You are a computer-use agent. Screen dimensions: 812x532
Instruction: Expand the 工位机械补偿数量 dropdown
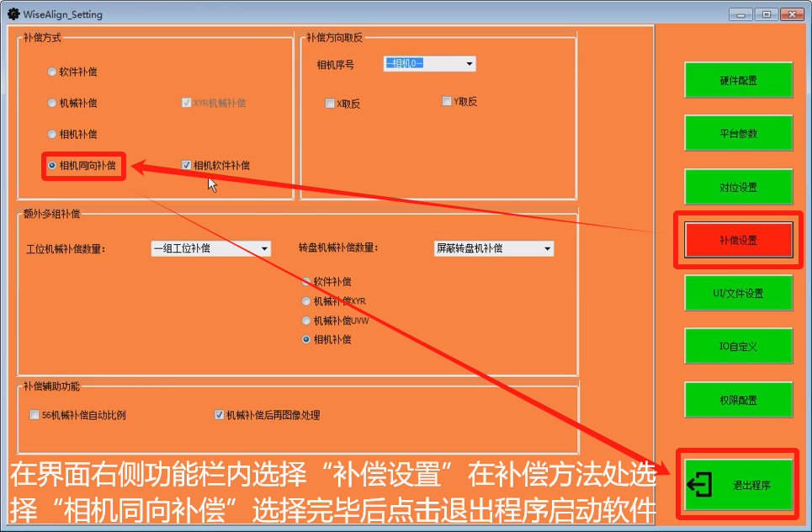[211, 248]
